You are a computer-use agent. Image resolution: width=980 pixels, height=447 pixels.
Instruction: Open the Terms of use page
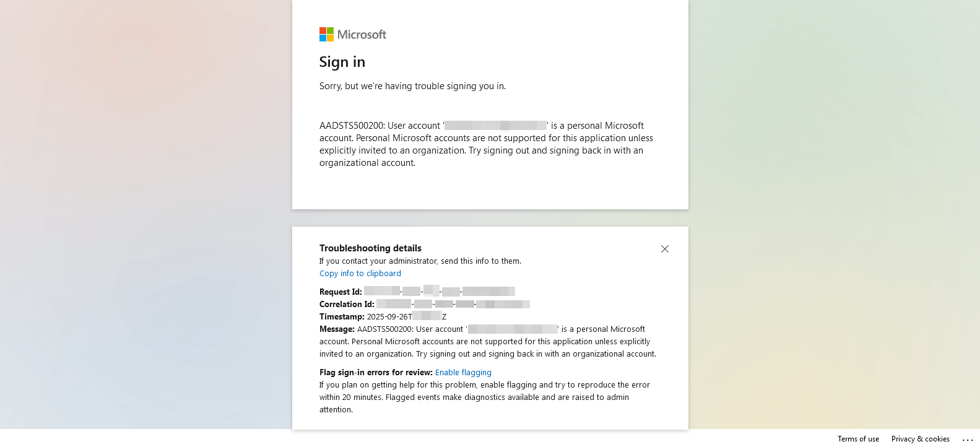(858, 439)
